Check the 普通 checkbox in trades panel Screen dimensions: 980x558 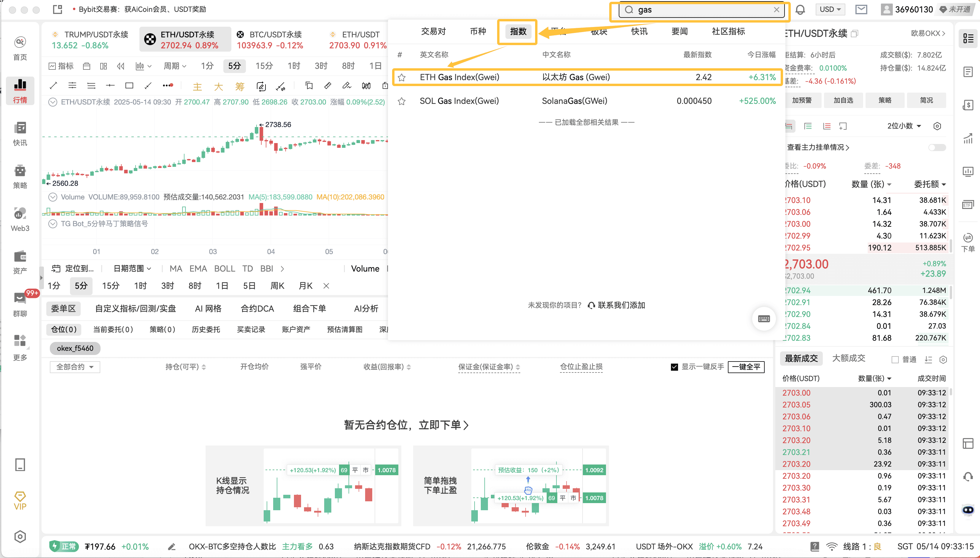coord(895,359)
